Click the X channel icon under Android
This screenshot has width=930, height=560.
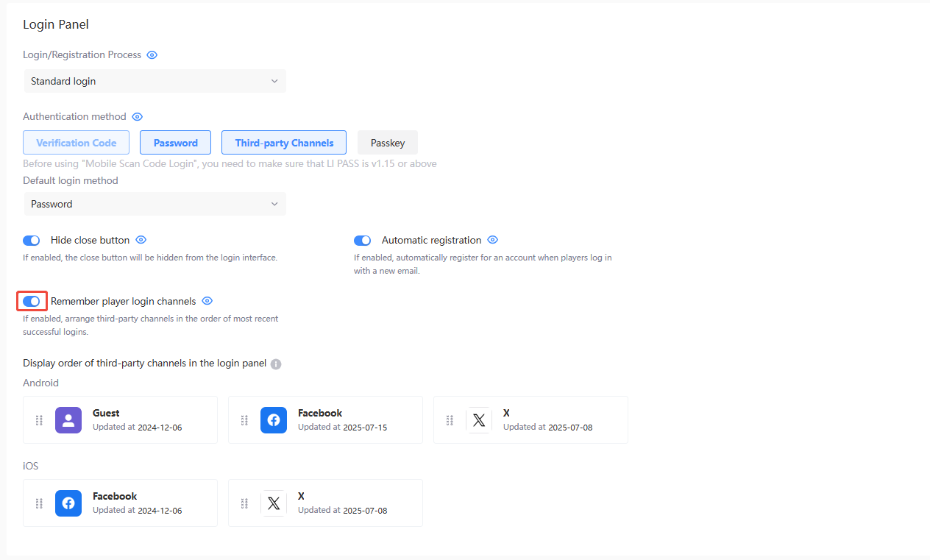coord(479,420)
